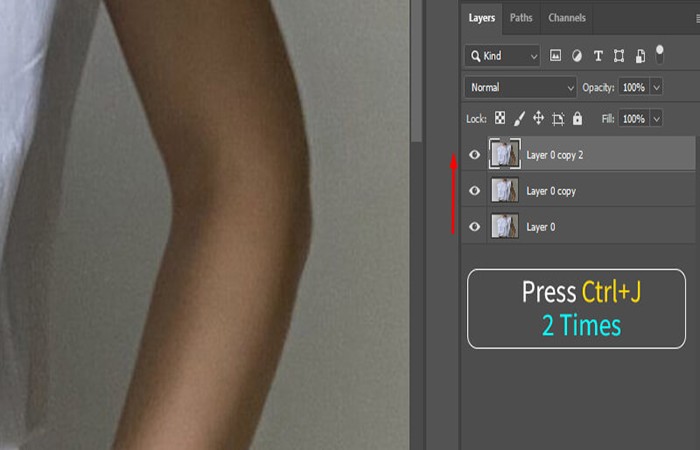Turn layer filtering on or off

click(x=659, y=54)
